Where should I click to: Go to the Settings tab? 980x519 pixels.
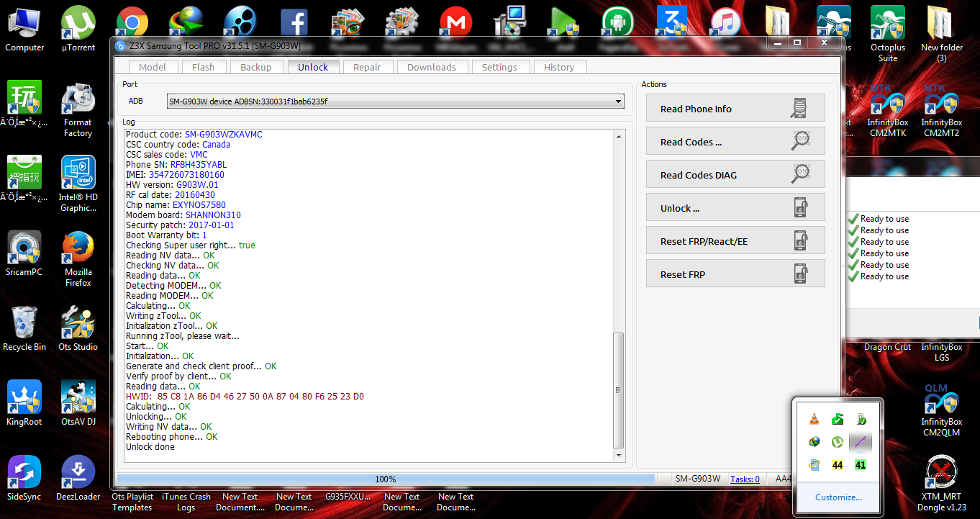point(499,67)
